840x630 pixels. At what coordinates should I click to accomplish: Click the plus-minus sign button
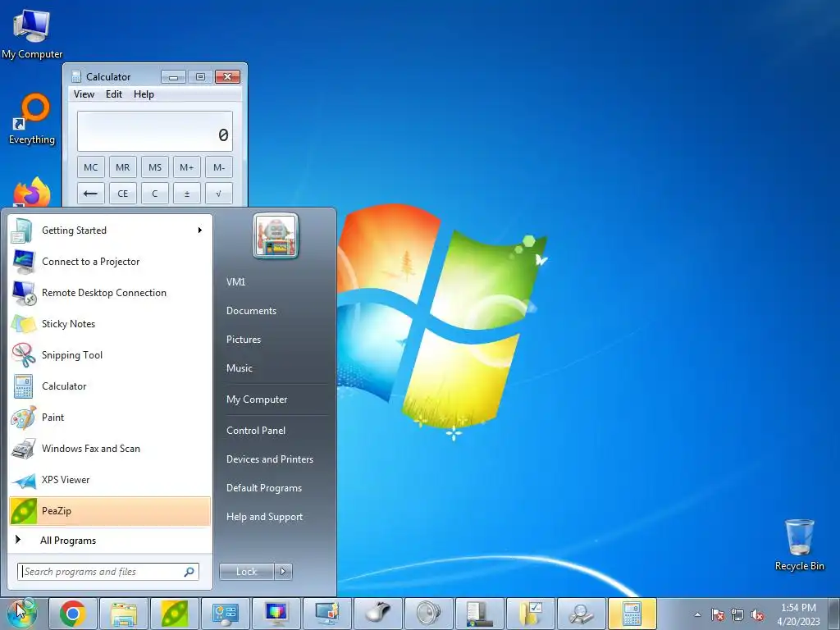187,194
